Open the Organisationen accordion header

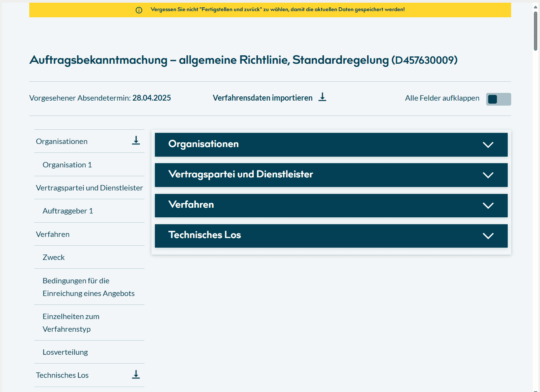(331, 145)
